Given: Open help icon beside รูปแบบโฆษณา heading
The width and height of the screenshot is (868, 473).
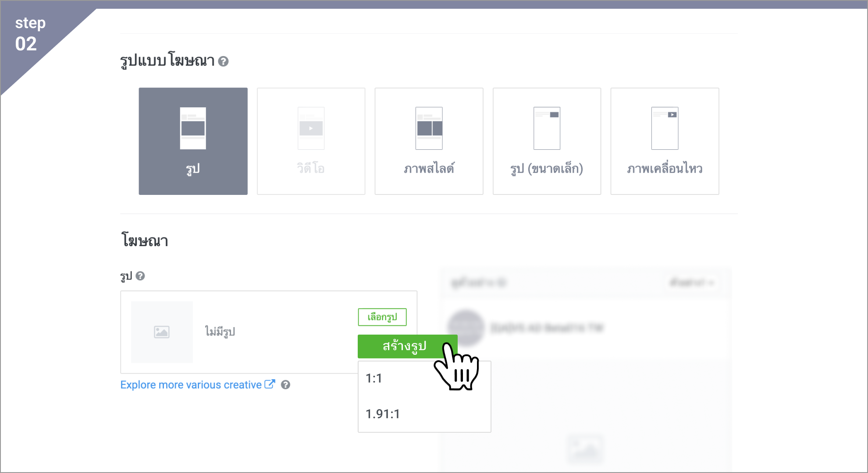Looking at the screenshot, I should [223, 61].
